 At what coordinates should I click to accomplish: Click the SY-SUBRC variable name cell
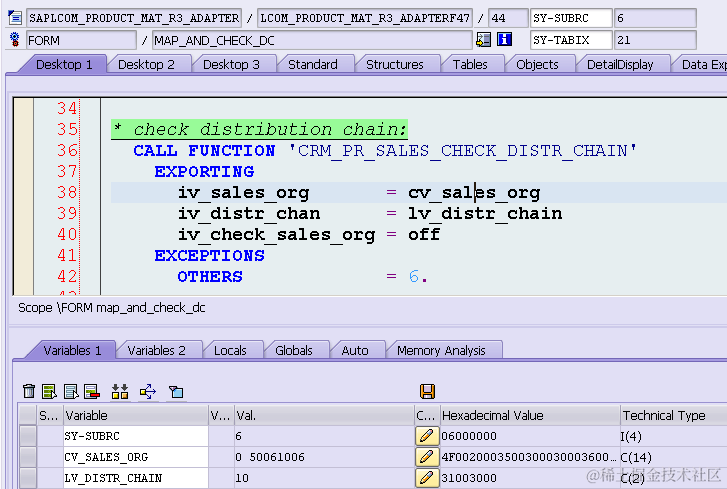pyautogui.click(x=136, y=436)
